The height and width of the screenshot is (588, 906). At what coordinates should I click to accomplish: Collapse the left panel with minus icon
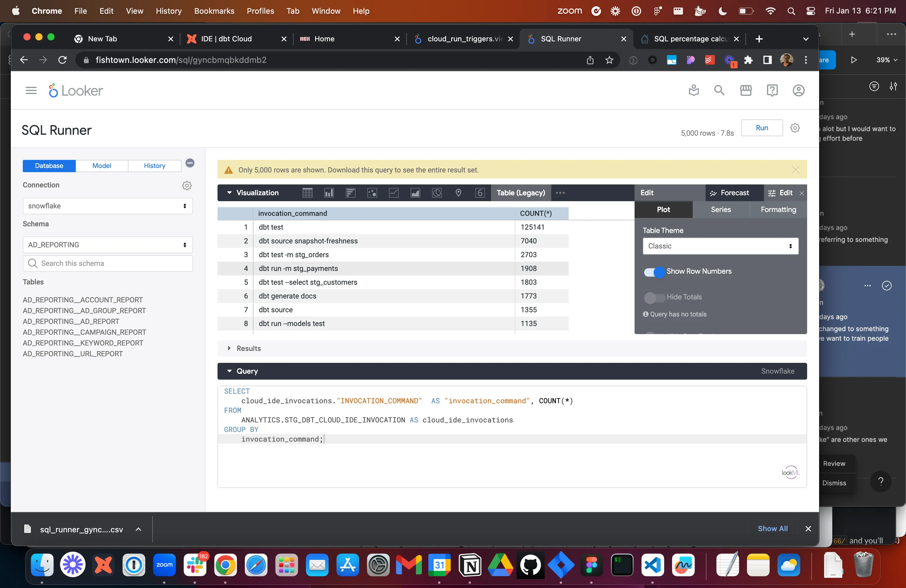pos(190,163)
